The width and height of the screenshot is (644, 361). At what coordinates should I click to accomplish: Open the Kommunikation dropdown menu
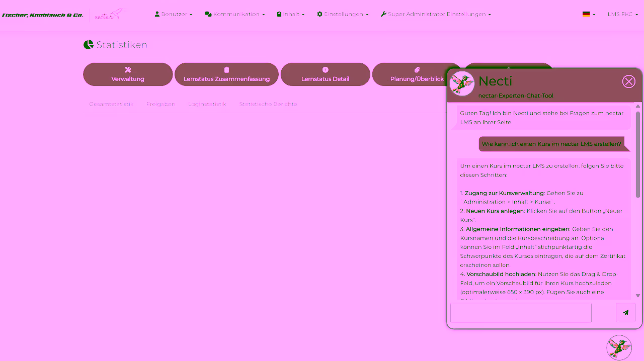coord(234,14)
